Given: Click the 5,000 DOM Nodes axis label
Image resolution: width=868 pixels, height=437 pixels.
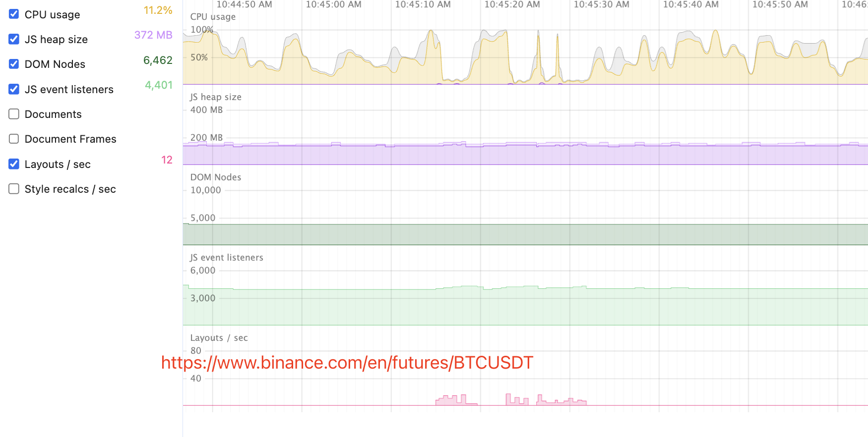Looking at the screenshot, I should point(203,218).
